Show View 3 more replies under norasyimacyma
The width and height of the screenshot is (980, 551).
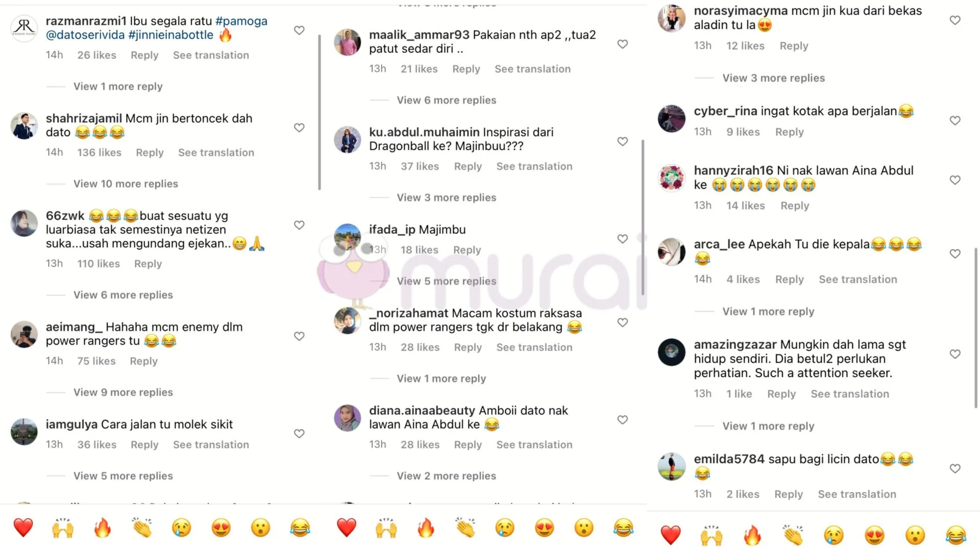pyautogui.click(x=773, y=78)
